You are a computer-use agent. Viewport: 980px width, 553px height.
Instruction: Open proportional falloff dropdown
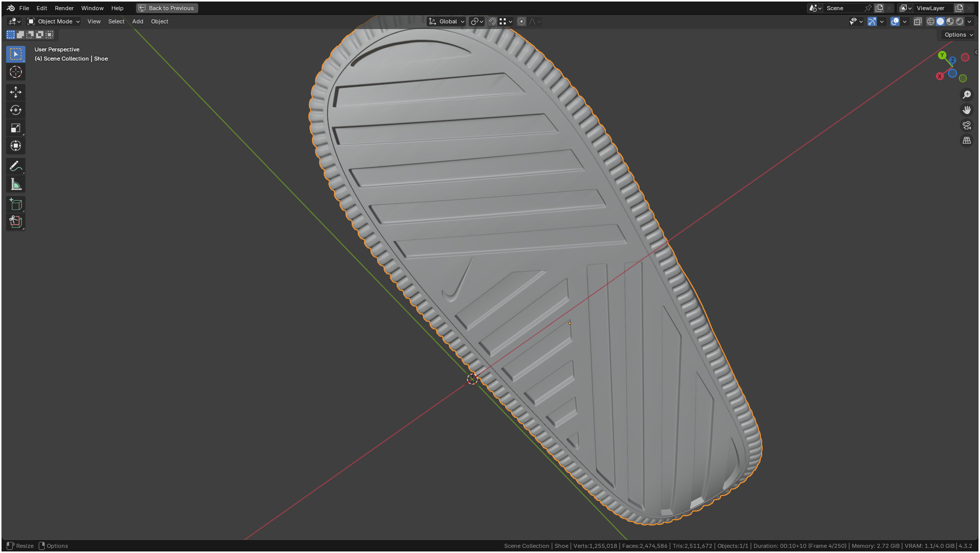click(x=535, y=21)
